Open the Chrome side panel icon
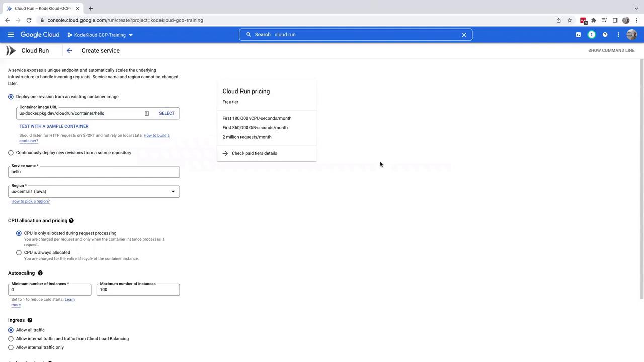 [615, 20]
